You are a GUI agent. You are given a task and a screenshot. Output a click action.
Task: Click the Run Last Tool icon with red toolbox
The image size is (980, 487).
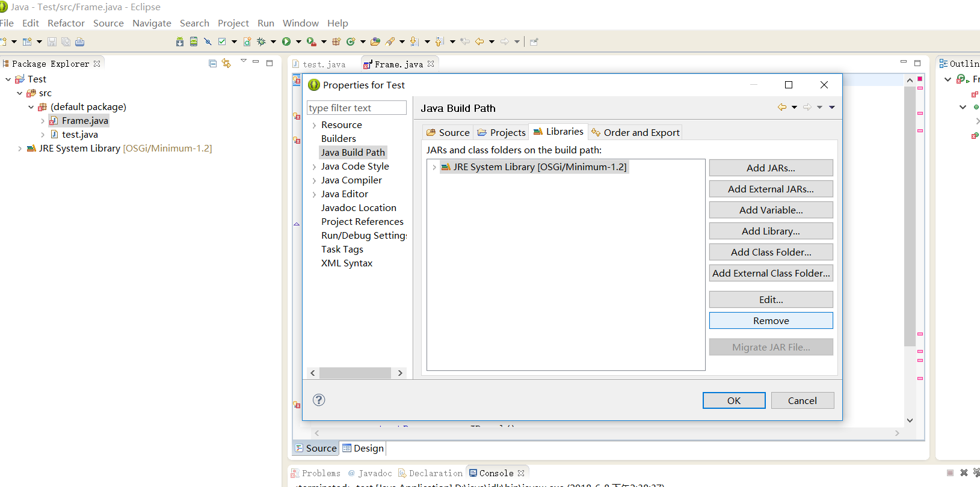pos(311,41)
